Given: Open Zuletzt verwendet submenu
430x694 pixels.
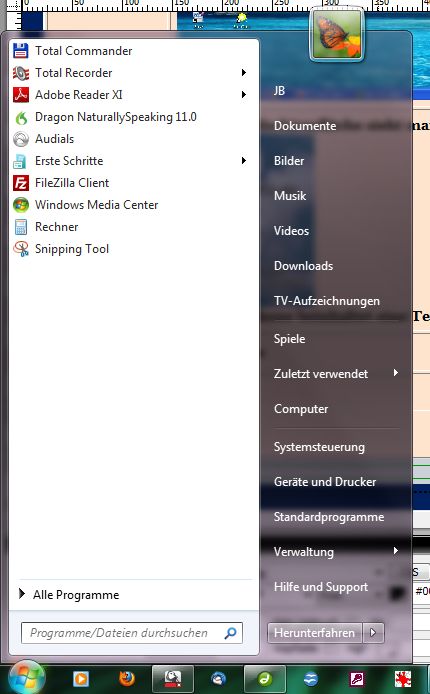Looking at the screenshot, I should pos(336,374).
